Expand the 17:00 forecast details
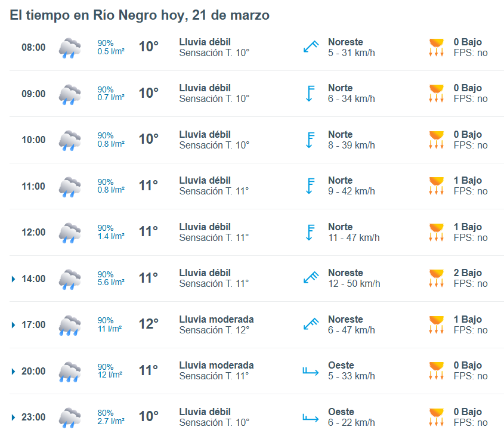 [14, 325]
